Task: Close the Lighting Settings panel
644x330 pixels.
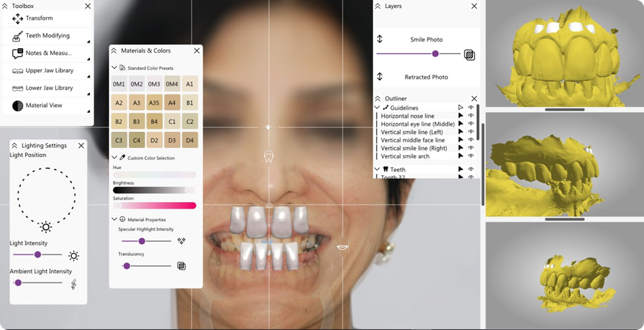Action: [81, 145]
